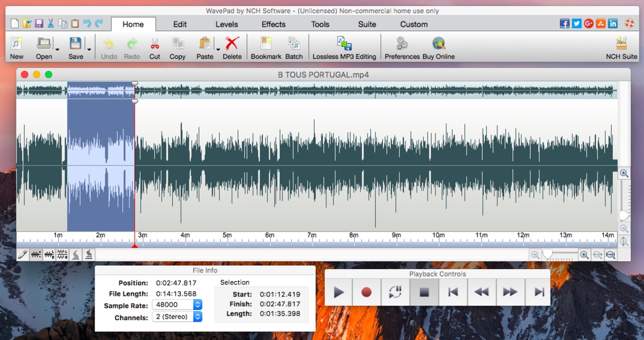This screenshot has width=644, height=340.
Task: Start playback with the Play button
Action: pos(339,292)
